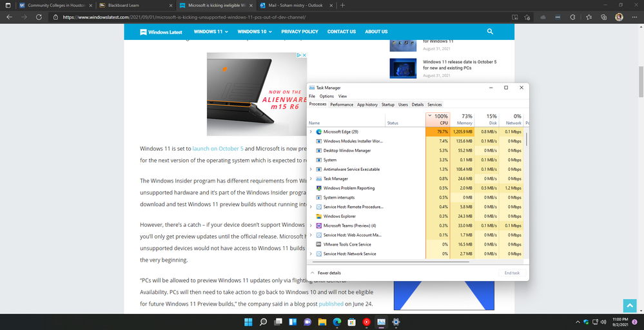Click the 'published' blog post link

(331, 304)
